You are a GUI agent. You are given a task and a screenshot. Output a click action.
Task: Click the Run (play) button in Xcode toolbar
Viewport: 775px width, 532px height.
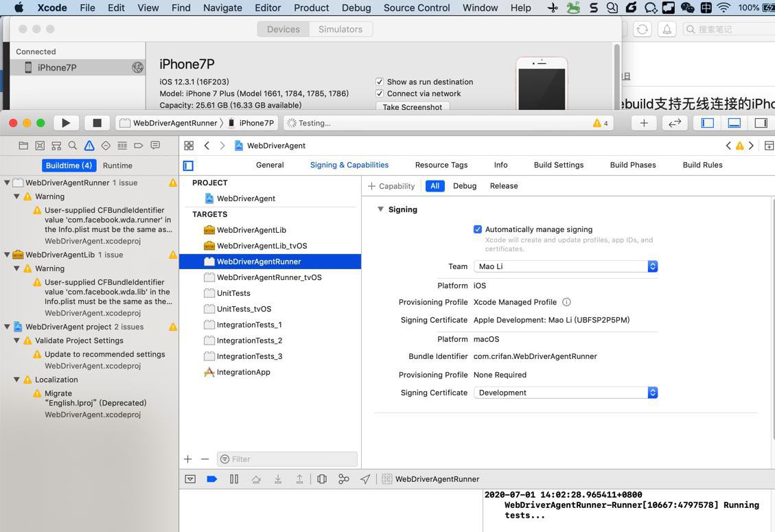click(66, 123)
